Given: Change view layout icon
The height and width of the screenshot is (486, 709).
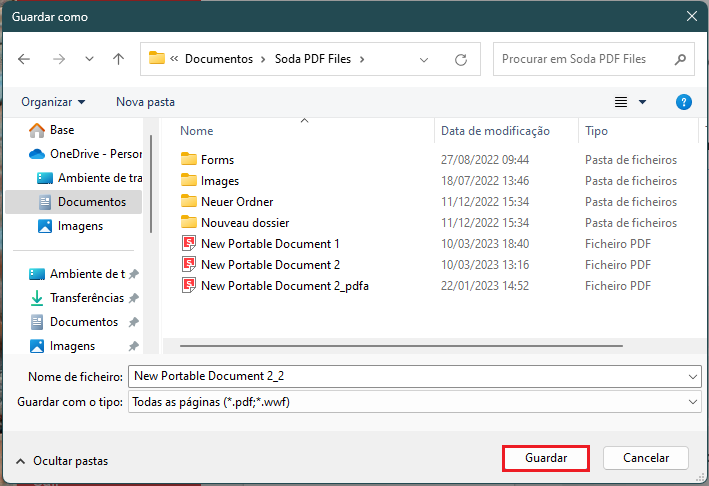Looking at the screenshot, I should tap(621, 102).
